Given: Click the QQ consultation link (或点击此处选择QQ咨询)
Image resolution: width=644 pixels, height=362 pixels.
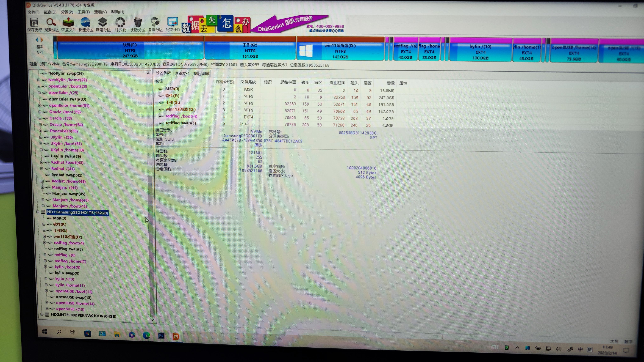Looking at the screenshot, I should (327, 31).
